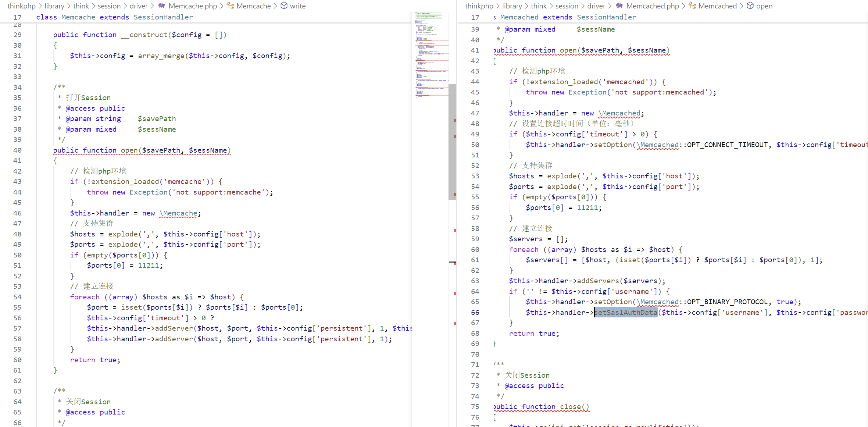This screenshot has width=868, height=427.
Task: Expand the session breadcrumb dropdown
Action: [x=109, y=6]
